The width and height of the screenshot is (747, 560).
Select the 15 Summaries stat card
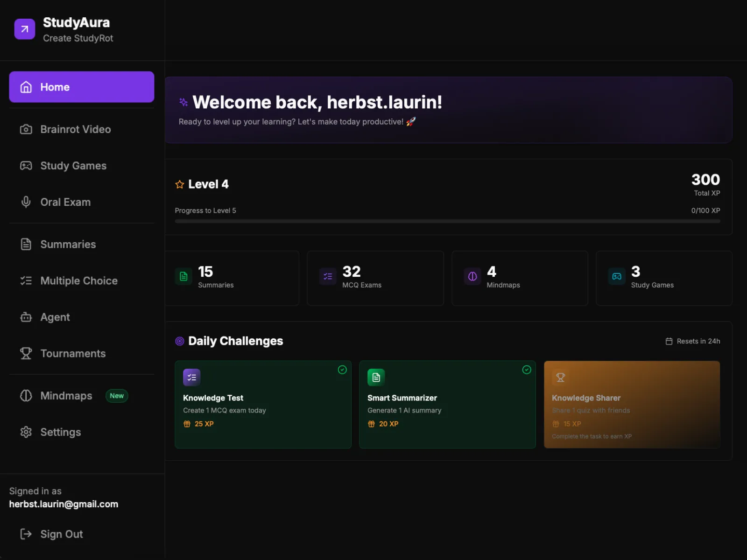point(232,278)
